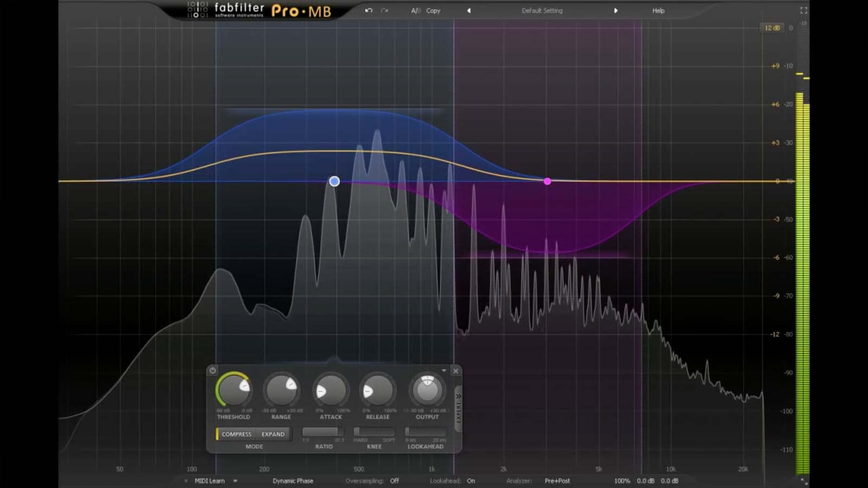Click the Attack knob

(330, 390)
